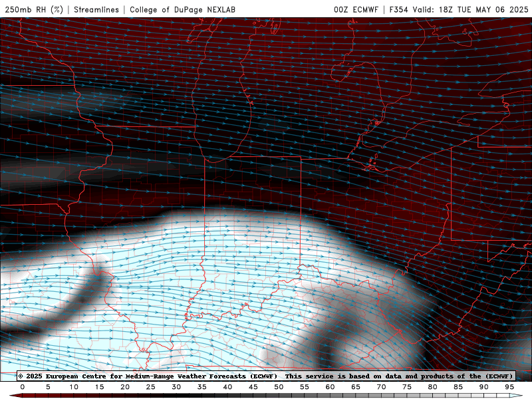Click "College of DuPage NEXLAB" header text

(x=182, y=9)
